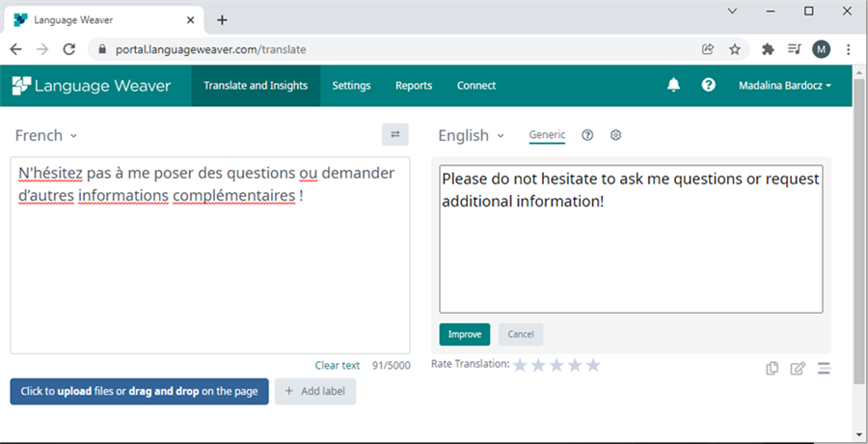Go to the Settings tab
Image resolution: width=868 pixels, height=444 pixels.
click(x=351, y=86)
